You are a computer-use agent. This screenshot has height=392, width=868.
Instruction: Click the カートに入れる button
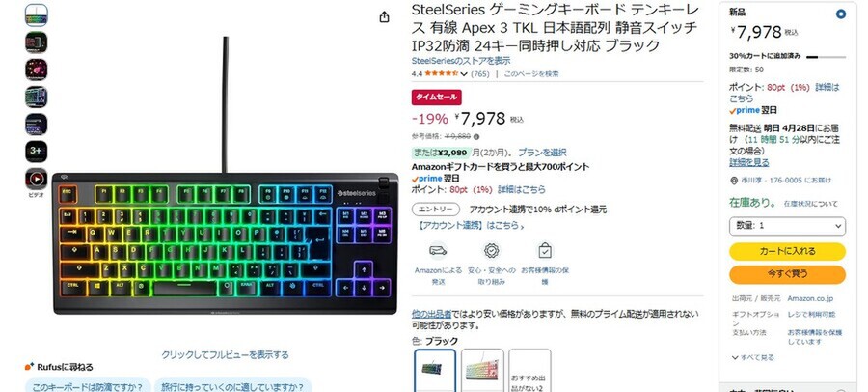pos(787,251)
